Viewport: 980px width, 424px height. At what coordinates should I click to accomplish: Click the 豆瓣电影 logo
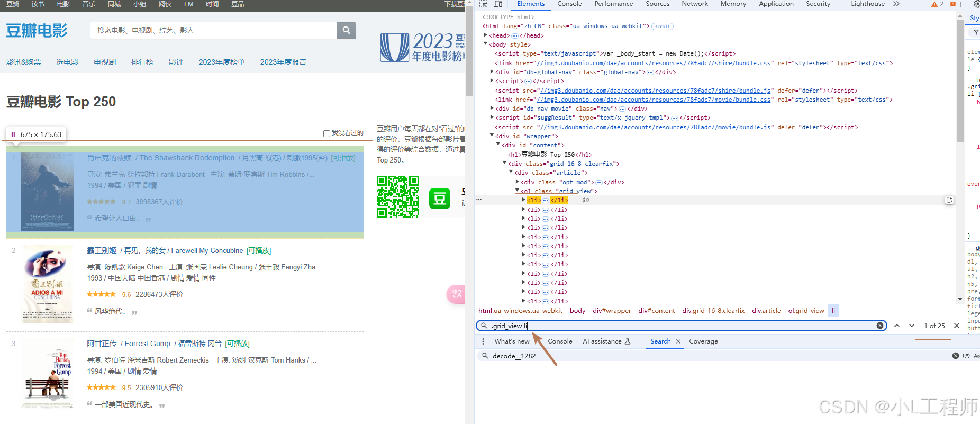[37, 31]
